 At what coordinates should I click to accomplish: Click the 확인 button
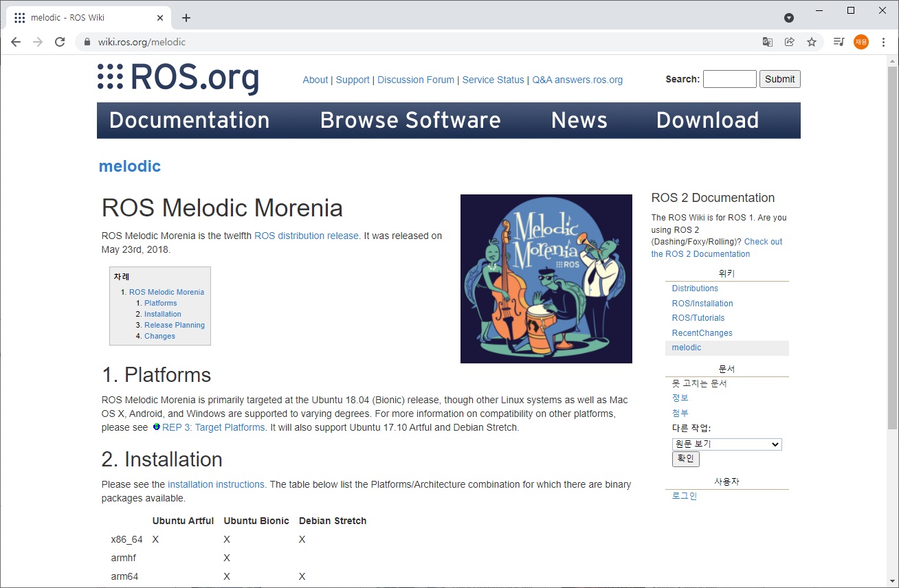(685, 459)
